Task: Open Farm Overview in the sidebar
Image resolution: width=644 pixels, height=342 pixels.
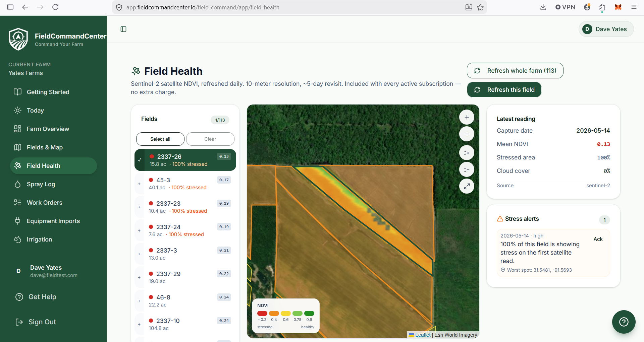Action: click(x=53, y=129)
